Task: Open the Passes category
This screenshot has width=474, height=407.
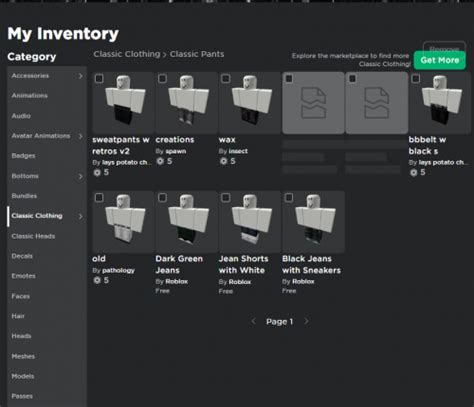Action: tap(22, 396)
